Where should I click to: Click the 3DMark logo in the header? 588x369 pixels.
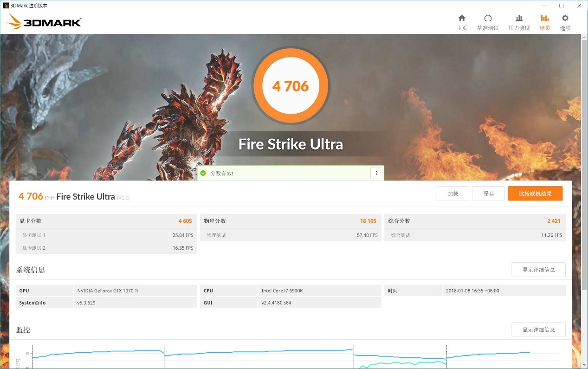[x=45, y=22]
